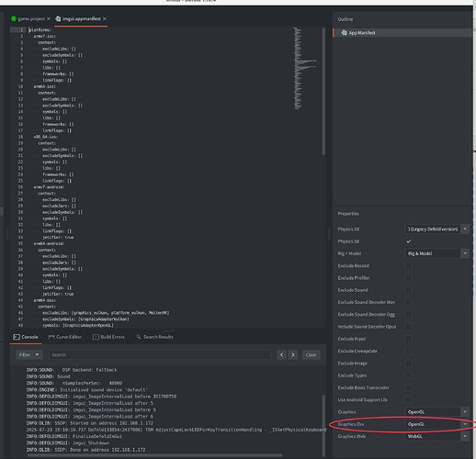The width and height of the screenshot is (476, 459).
Task: Enable the Exclude Record checkbox
Action: (408, 265)
